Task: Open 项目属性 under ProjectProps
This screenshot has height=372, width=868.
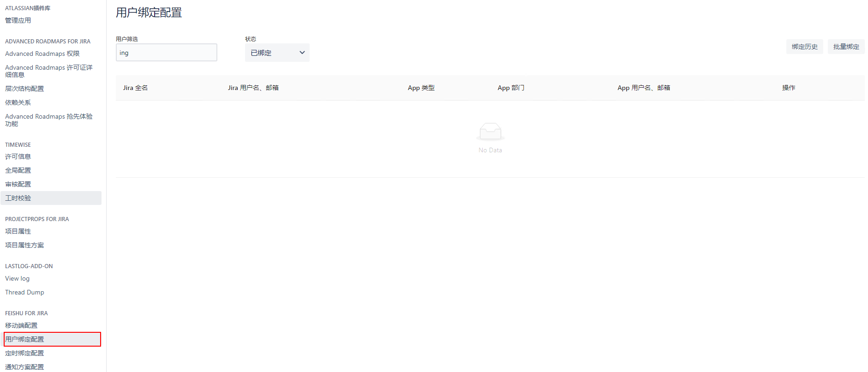Action: point(18,231)
